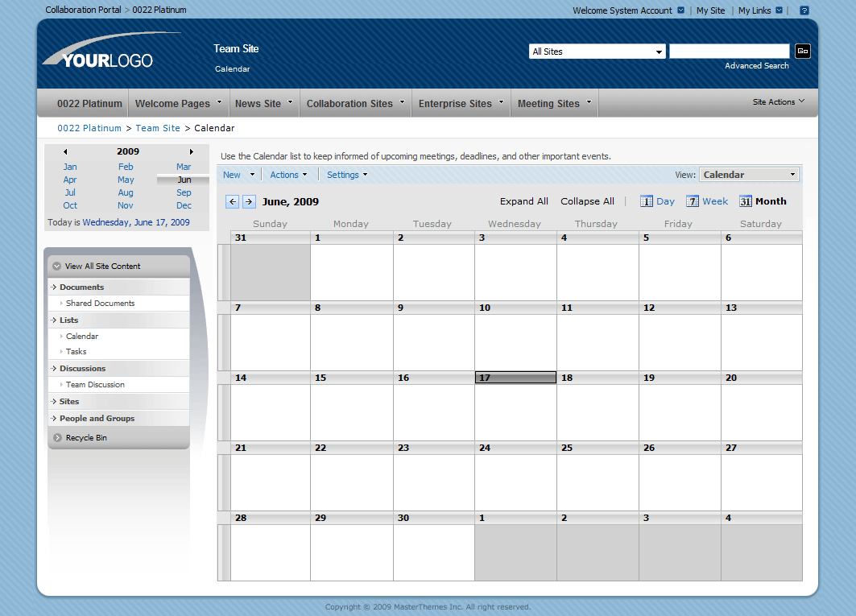
Task: Open the All Sites scope dropdown
Action: (597, 51)
